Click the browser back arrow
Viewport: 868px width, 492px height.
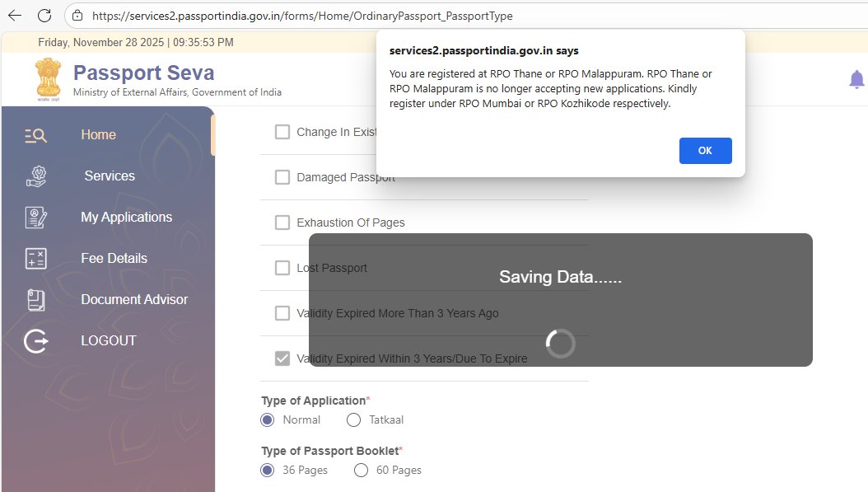15,16
